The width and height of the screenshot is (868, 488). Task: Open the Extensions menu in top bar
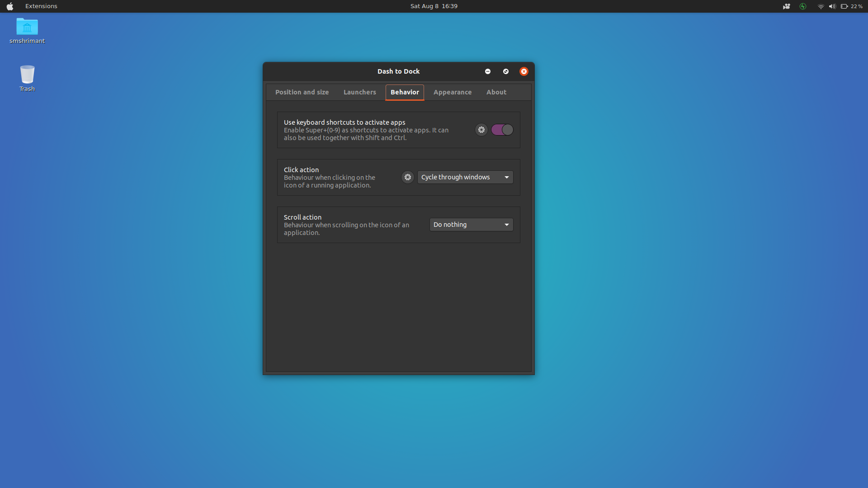41,6
